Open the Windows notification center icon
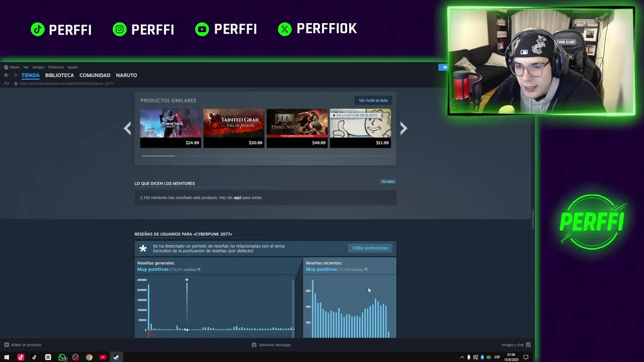 526,357
